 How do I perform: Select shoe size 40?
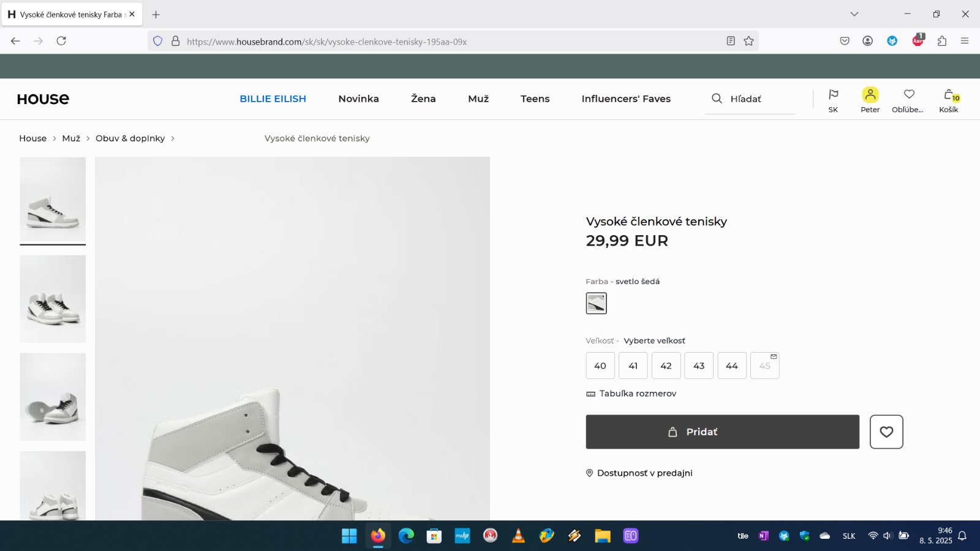600,365
